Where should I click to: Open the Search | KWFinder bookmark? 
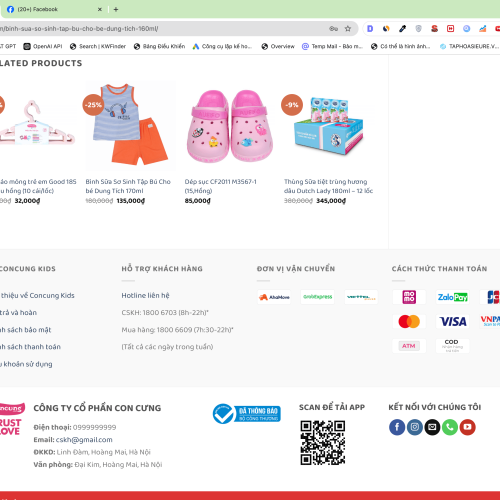(98, 46)
